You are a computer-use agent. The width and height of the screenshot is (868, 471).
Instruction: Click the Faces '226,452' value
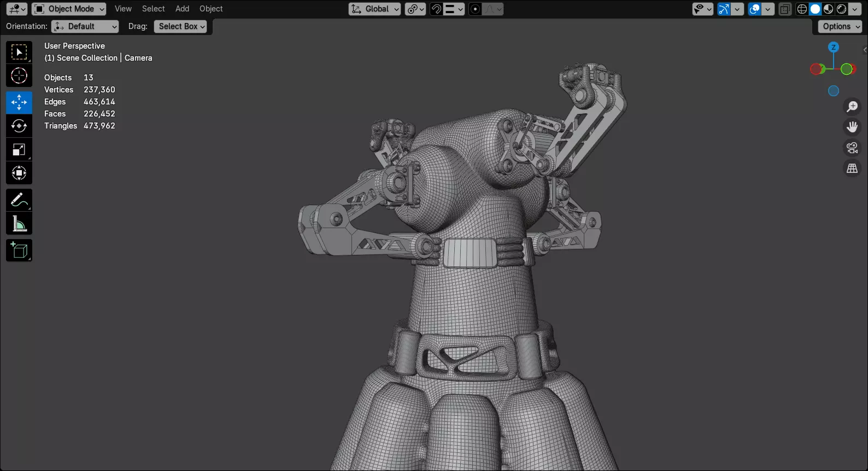99,114
